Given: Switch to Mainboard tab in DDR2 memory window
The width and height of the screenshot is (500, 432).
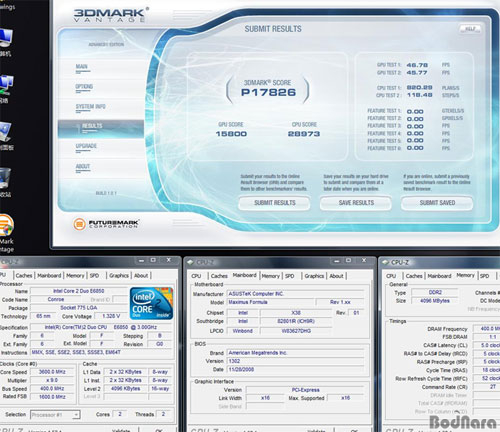Looking at the screenshot, I should pos(439,276).
